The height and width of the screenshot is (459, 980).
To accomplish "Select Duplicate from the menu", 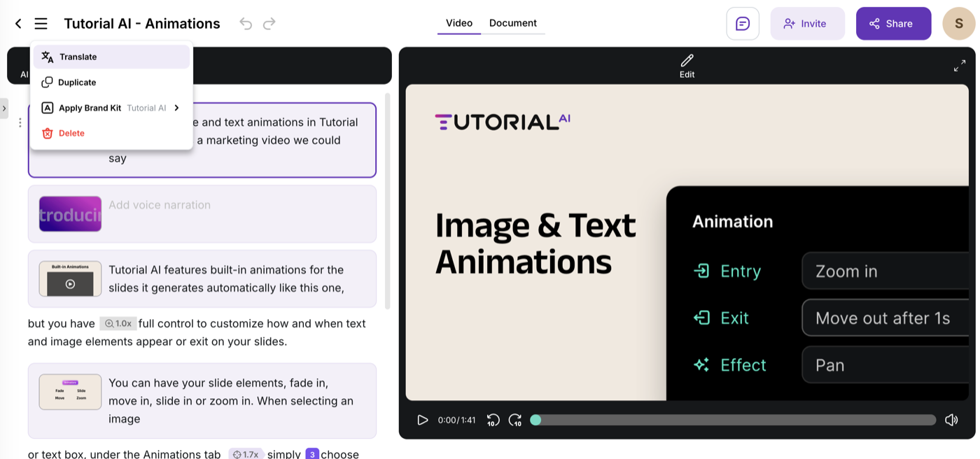I will [112, 83].
